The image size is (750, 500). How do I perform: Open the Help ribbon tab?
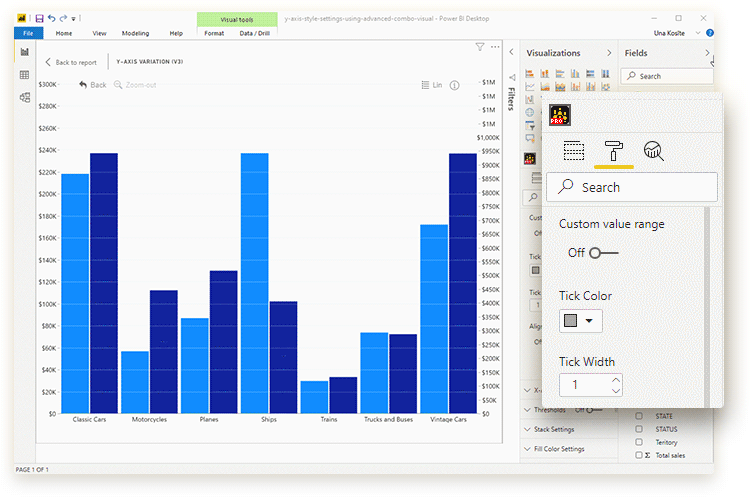coord(176,33)
